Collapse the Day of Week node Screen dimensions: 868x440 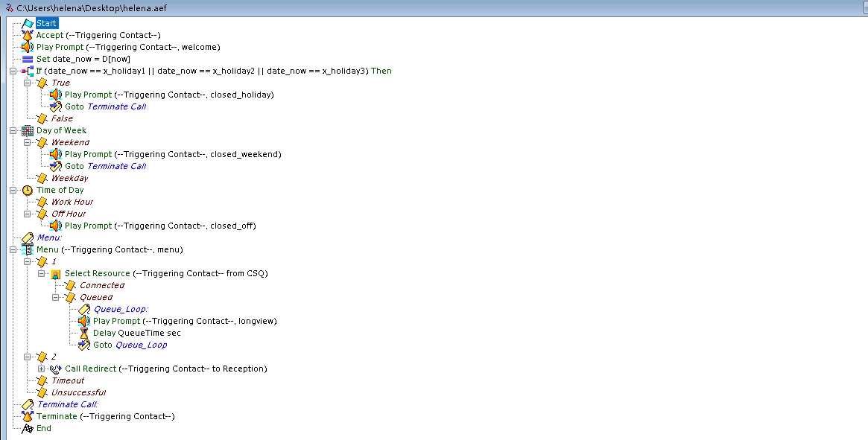pos(13,130)
